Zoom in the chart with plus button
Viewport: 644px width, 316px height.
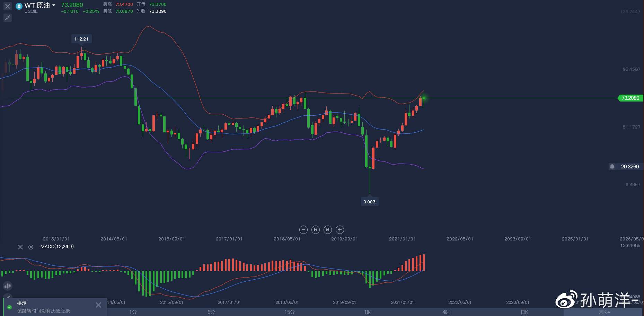coord(340,230)
